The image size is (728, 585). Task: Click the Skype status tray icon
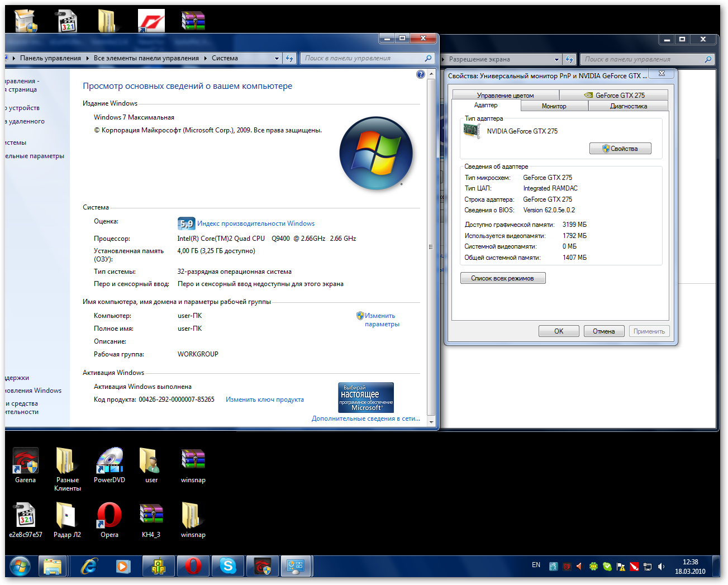click(x=607, y=567)
